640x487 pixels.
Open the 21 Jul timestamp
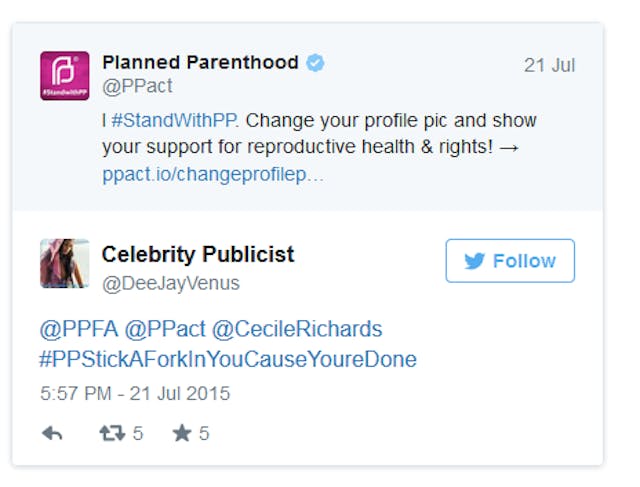[549, 66]
